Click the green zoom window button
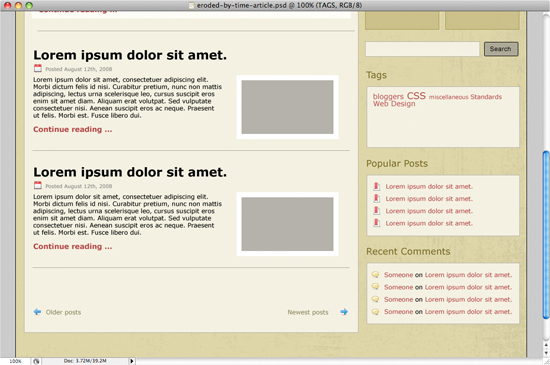Image resolution: width=550 pixels, height=365 pixels. click(29, 5)
